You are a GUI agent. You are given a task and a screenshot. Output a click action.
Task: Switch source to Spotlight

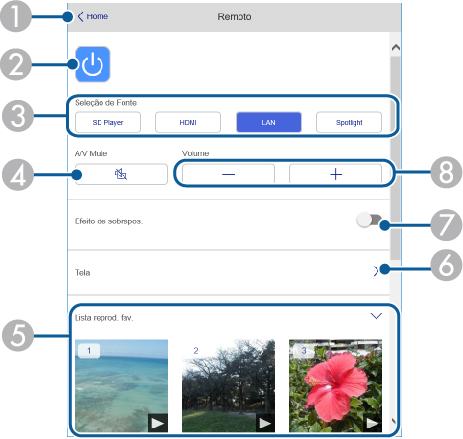349,122
